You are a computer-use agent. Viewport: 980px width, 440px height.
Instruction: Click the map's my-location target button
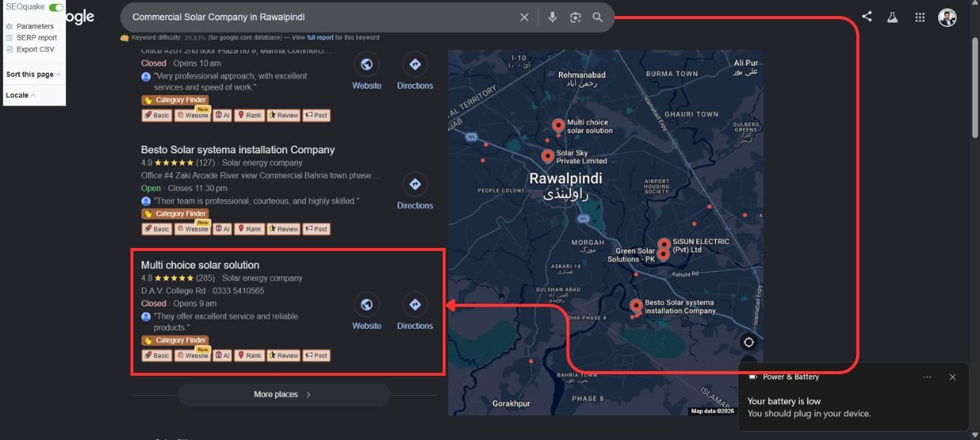coord(749,342)
